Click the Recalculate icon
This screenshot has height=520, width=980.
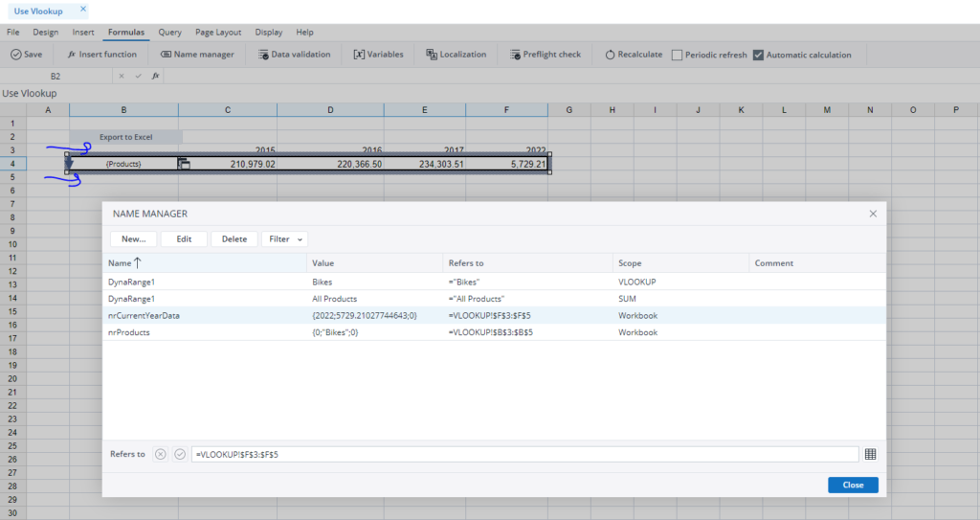(x=610, y=55)
